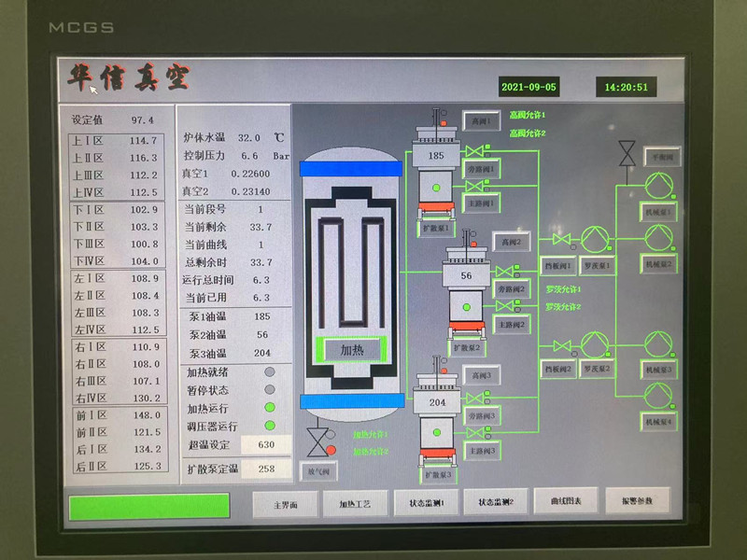Click the valve symbol above 旁路阀1 button
Viewport: 747px width, 560px height.
474,151
